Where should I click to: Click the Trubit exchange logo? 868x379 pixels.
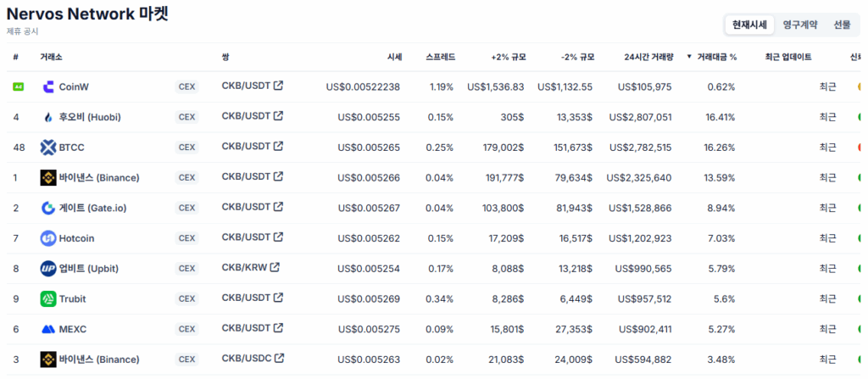(x=48, y=299)
